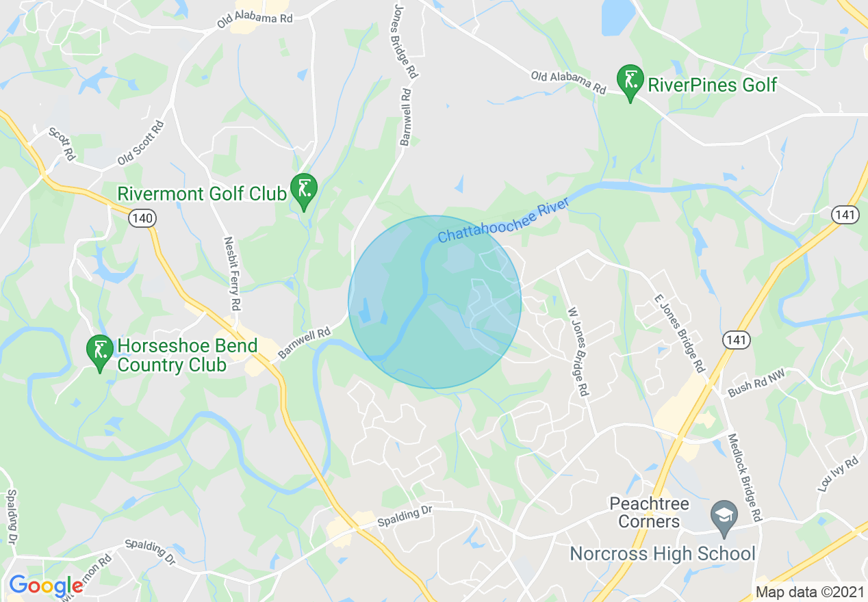Click the Rivermont Golf Club text label
The image size is (868, 602).
(x=202, y=194)
